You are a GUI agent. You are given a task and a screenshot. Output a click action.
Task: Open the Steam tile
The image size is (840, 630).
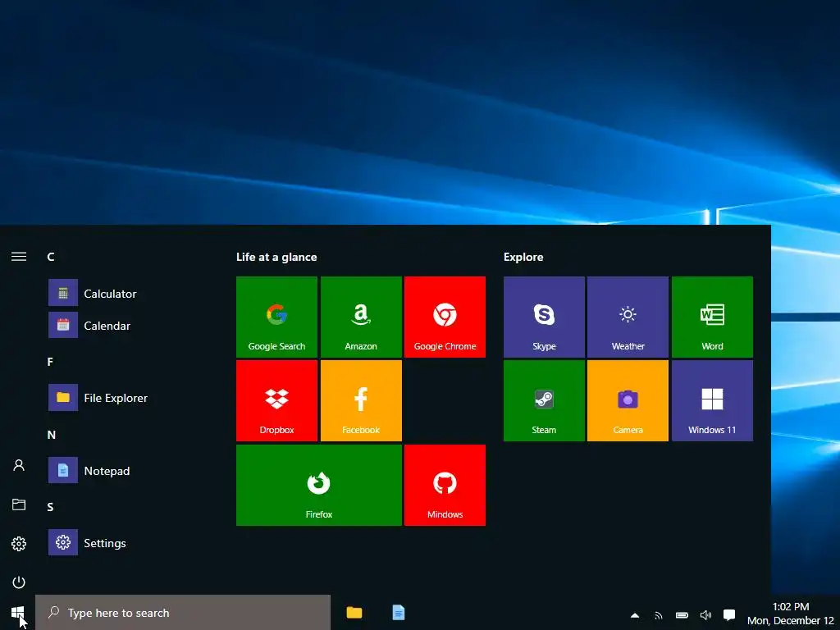pos(544,400)
